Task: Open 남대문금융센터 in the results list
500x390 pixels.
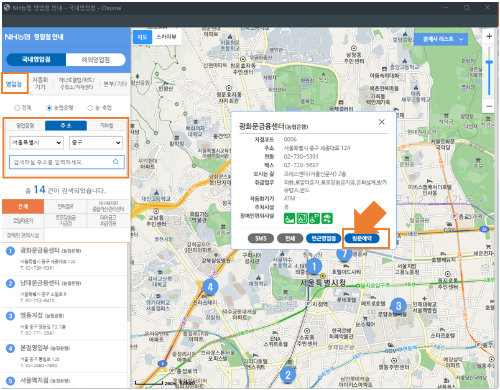Action: pos(65,291)
